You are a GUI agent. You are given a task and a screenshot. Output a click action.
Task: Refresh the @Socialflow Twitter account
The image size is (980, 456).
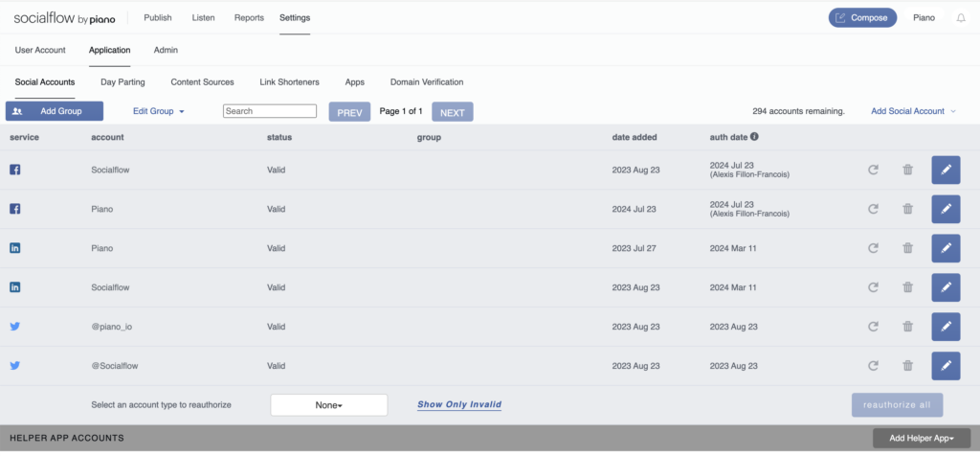coord(873,366)
